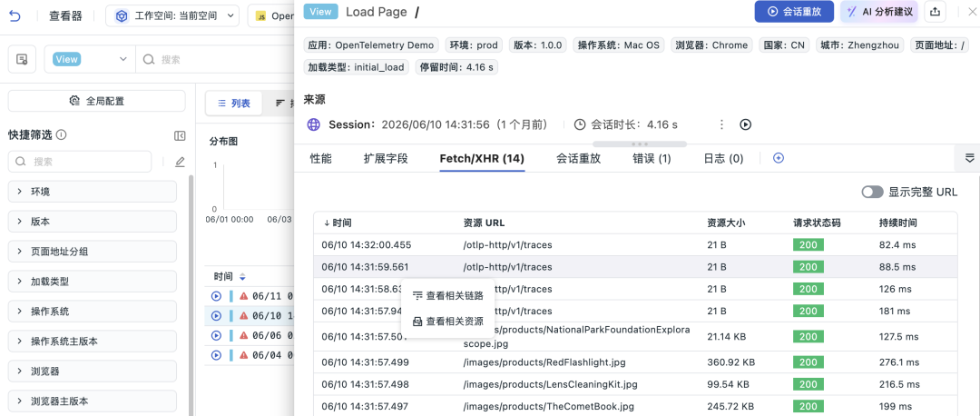Click the plus icon to add a tab

[x=779, y=158]
